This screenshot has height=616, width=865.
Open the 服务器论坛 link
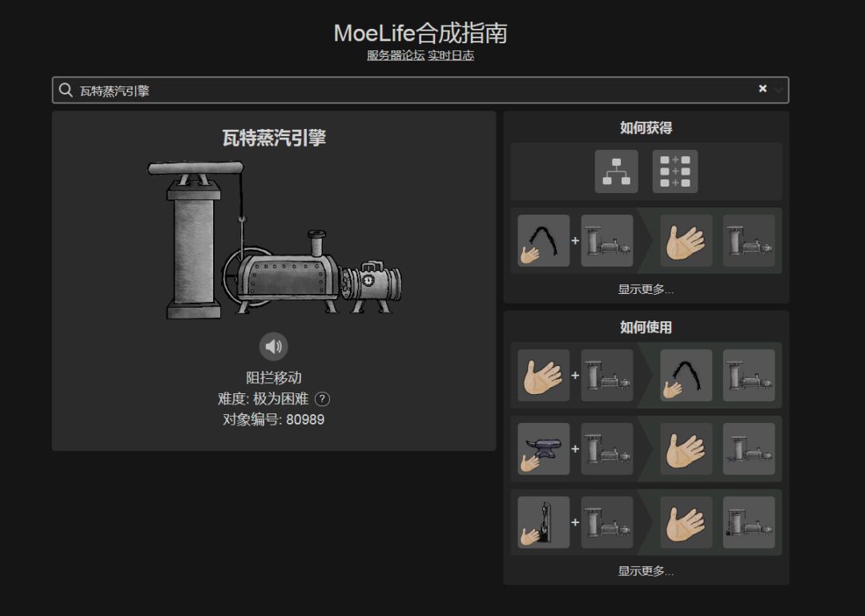[396, 55]
